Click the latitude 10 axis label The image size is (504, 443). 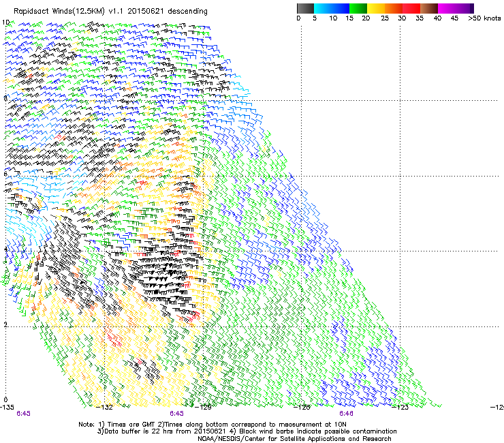pyautogui.click(x=5, y=22)
